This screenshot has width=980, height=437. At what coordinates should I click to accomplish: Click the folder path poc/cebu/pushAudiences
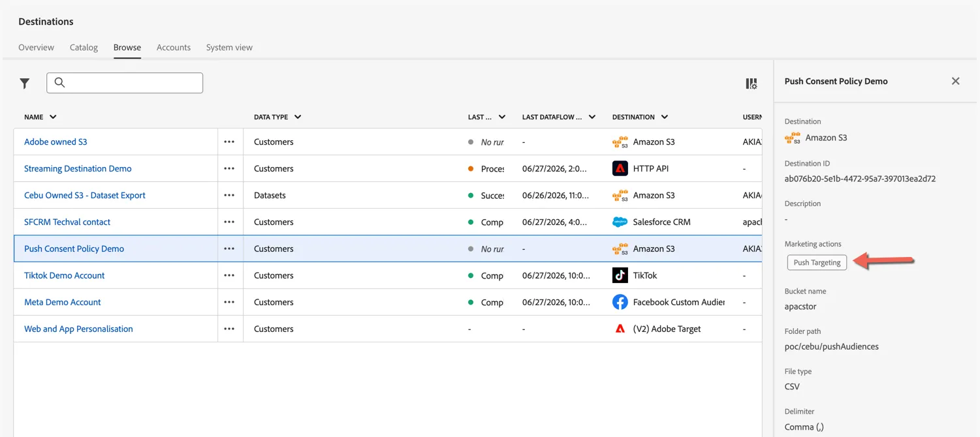click(831, 346)
